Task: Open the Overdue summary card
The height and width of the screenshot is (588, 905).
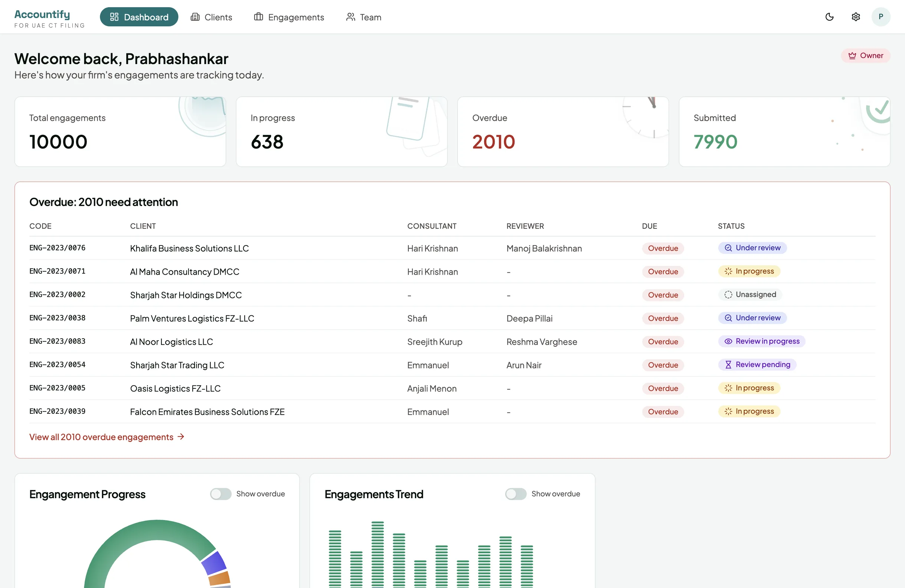Action: pyautogui.click(x=563, y=132)
